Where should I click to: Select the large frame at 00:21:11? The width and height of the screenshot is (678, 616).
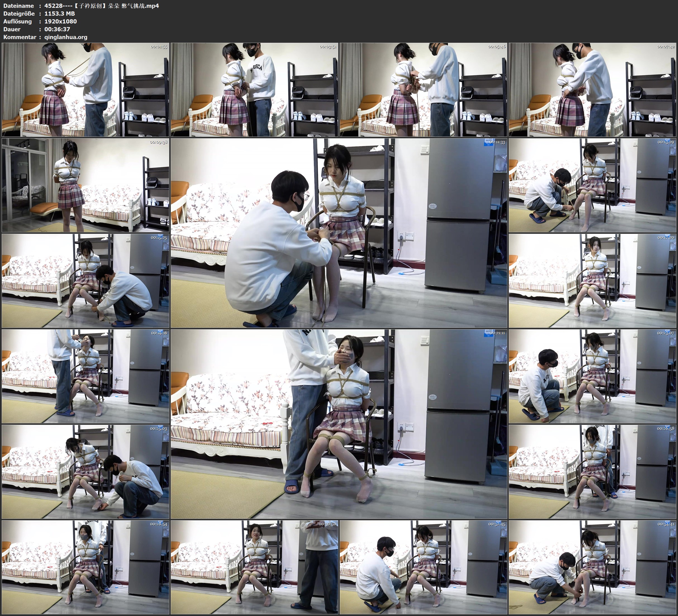tap(339, 424)
